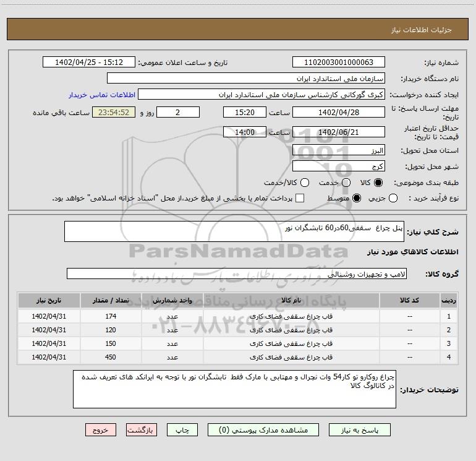Click the unit عدد in row 3
This screenshot has height=461, width=476.
tap(172, 343)
